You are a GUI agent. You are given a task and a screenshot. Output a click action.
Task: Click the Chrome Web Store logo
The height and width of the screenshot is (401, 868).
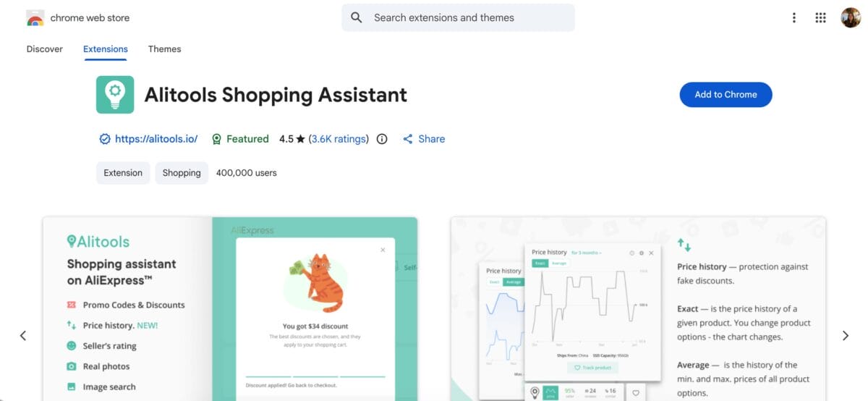point(35,18)
